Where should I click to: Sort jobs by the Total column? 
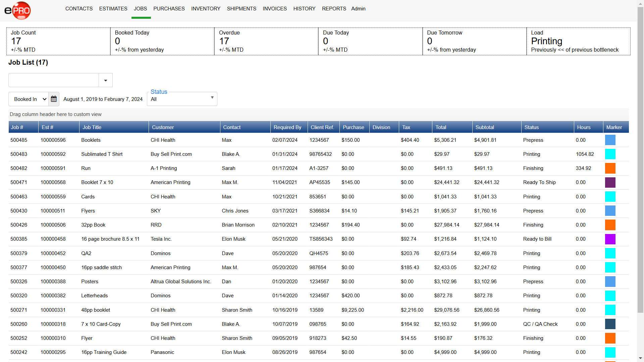[x=440, y=127]
